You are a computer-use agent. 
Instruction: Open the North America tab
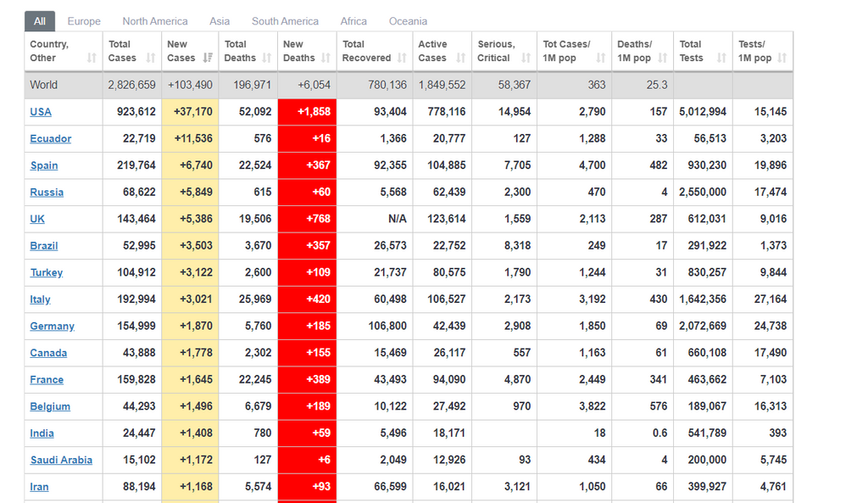point(155,21)
